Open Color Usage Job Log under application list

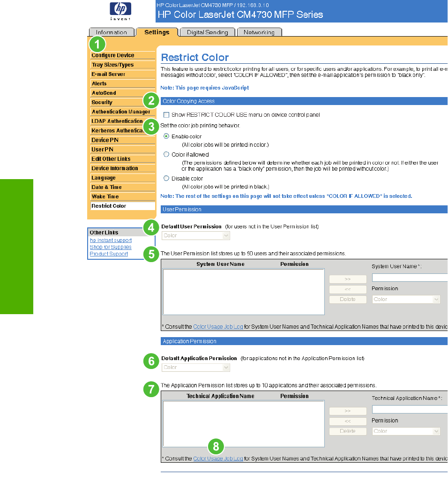(218, 459)
